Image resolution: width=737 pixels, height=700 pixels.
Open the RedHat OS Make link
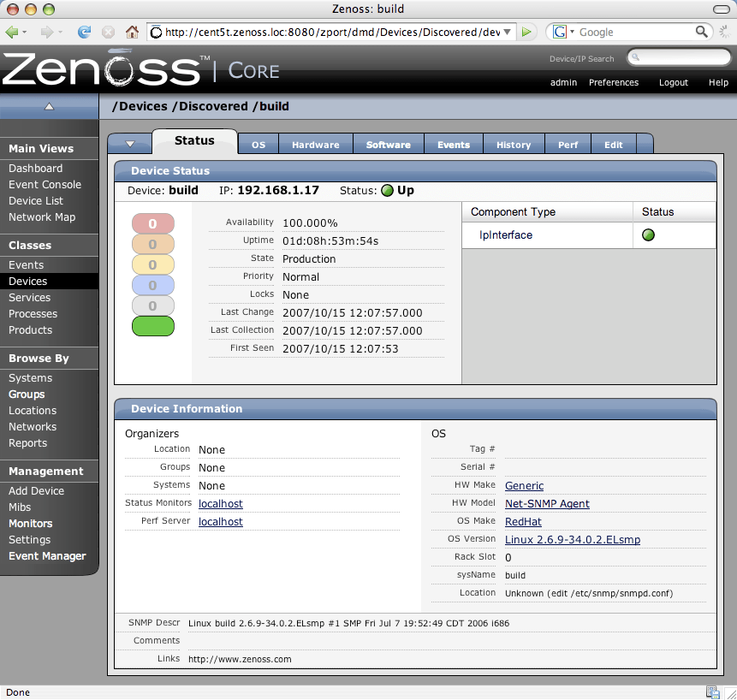[523, 521]
